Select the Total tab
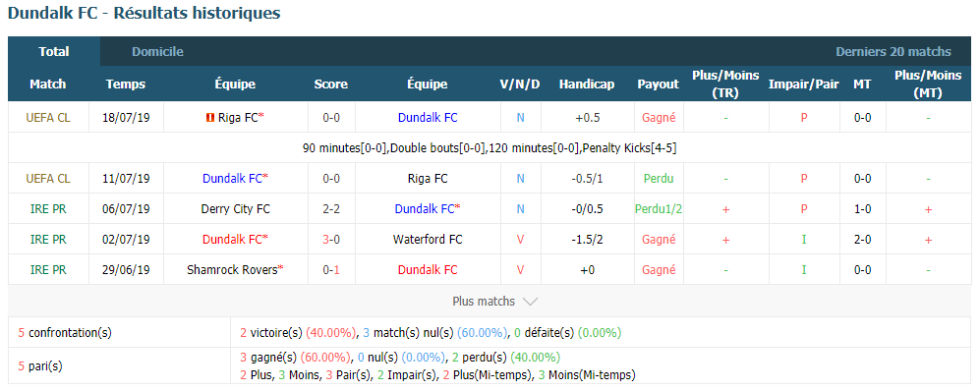 [x=54, y=52]
